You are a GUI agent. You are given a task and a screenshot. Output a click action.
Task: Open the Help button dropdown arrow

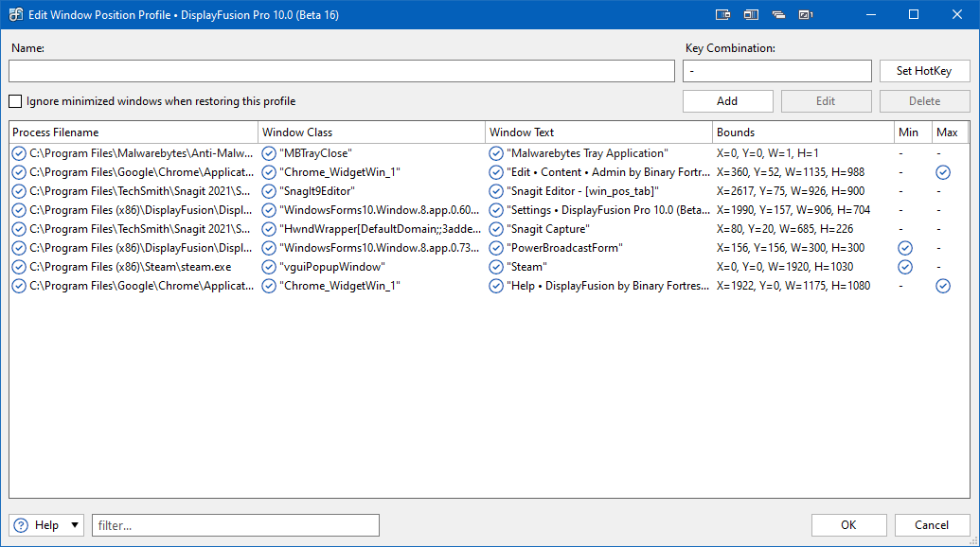point(75,525)
